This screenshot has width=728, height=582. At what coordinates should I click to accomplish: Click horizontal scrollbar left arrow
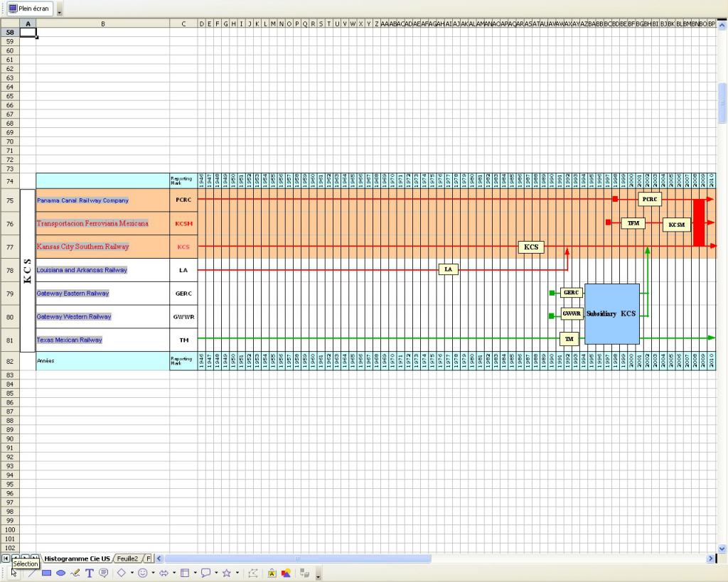(159, 559)
